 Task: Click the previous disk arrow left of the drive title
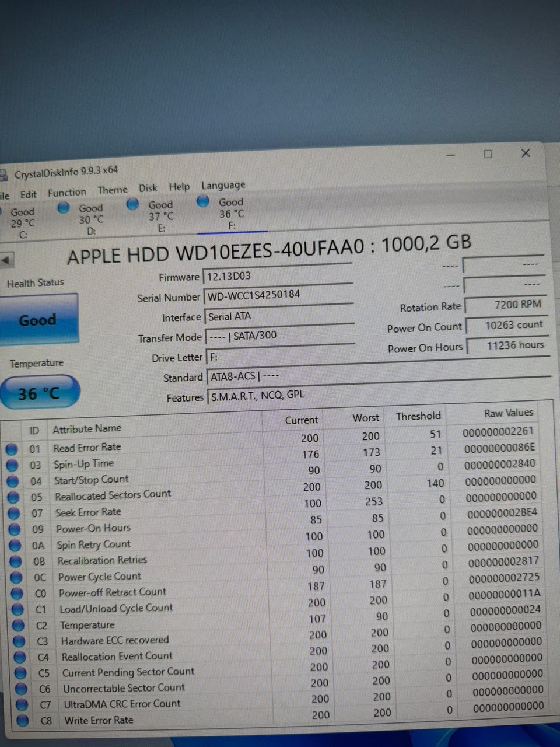[7, 260]
